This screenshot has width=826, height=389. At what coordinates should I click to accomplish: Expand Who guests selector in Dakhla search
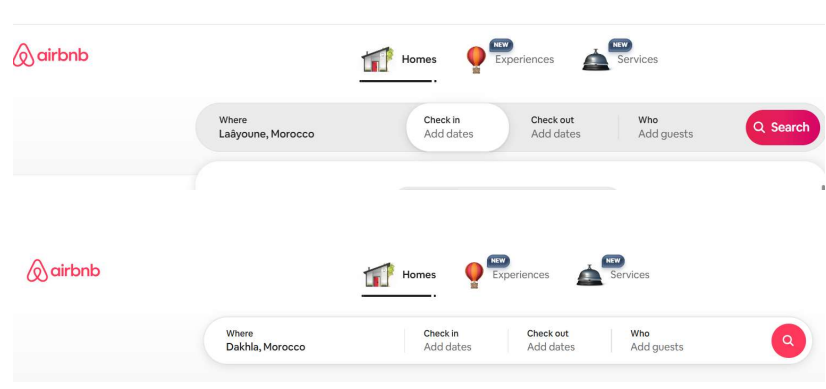[690, 341]
